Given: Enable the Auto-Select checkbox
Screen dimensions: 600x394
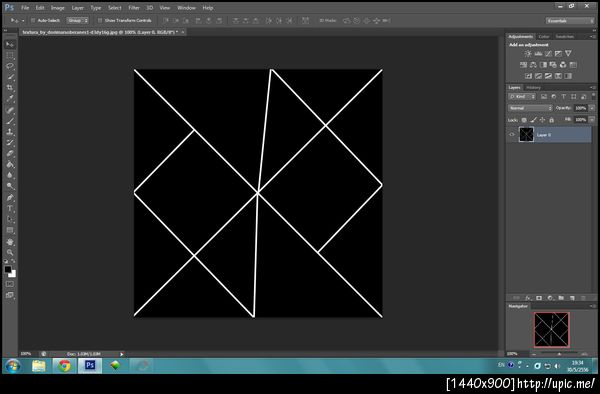Looking at the screenshot, I should (33, 20).
